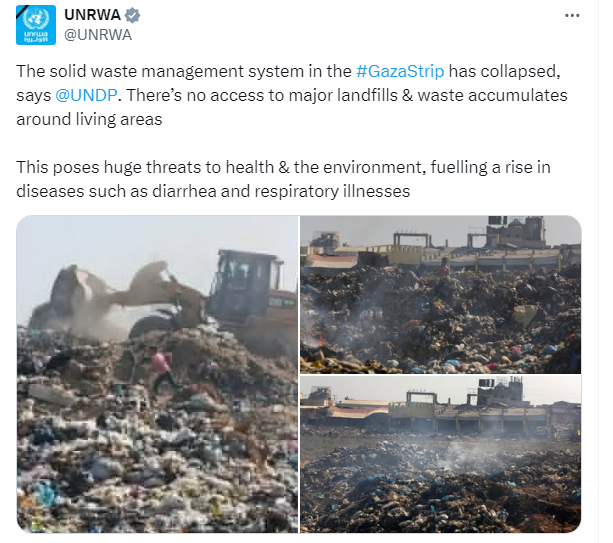The image size is (613, 543).
Task: Open the three-dot more options menu
Action: 572,16
